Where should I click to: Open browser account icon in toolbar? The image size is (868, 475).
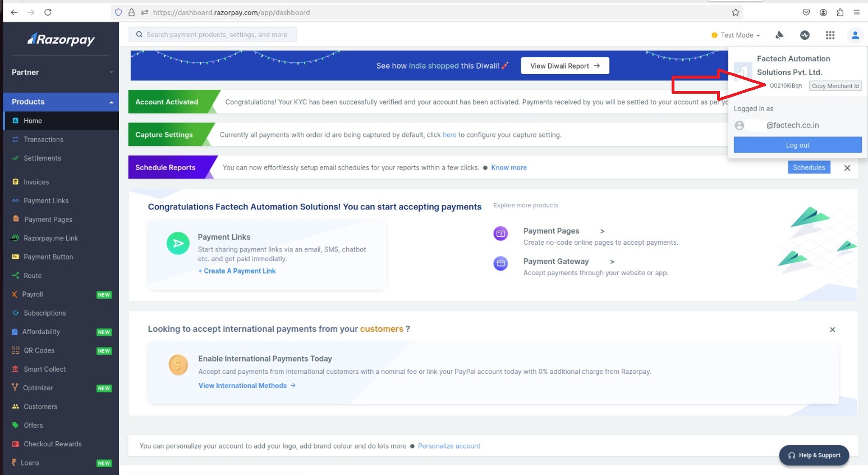point(823,12)
